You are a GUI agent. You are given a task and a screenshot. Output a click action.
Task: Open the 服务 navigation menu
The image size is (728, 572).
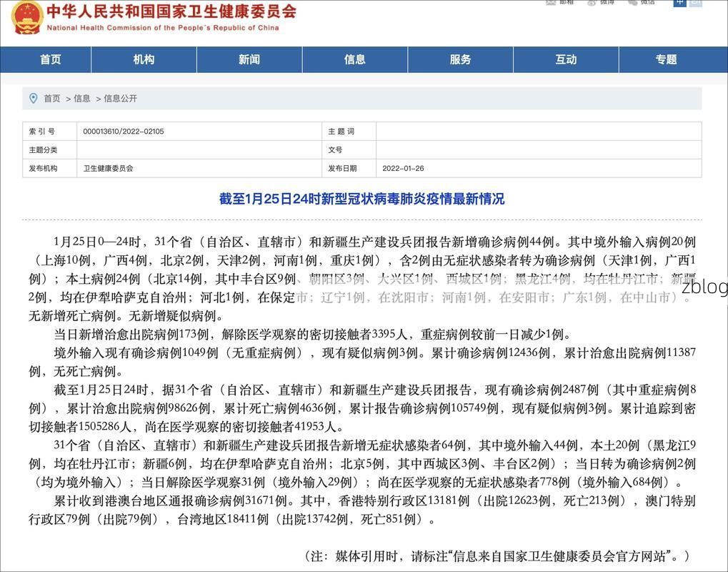[x=461, y=59]
